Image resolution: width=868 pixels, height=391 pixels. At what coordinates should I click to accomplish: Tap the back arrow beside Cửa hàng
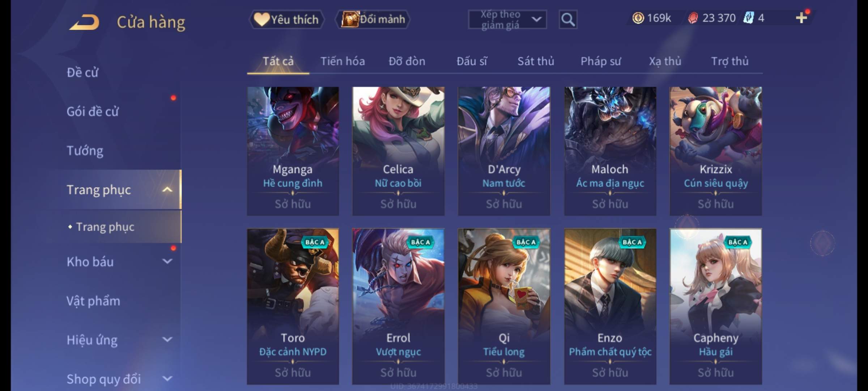click(x=85, y=22)
